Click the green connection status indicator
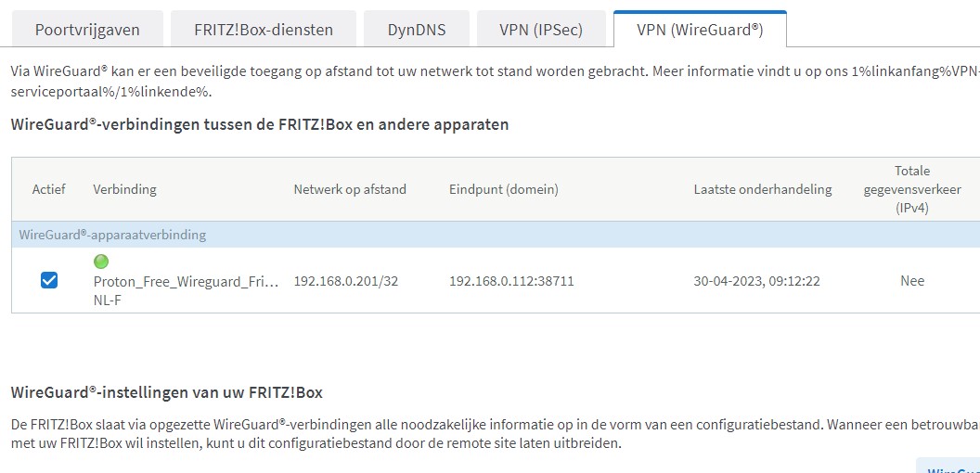Viewport: 980px width, 473px height. coord(101,262)
